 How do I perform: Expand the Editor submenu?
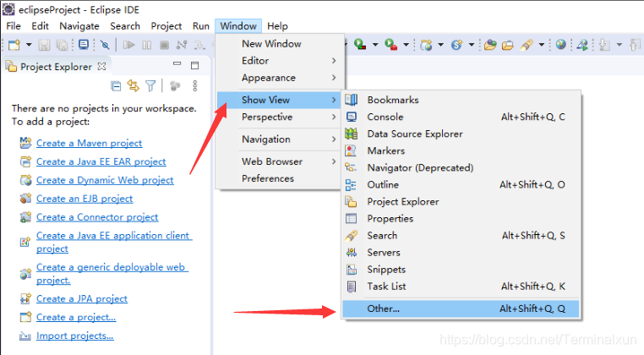click(x=279, y=61)
